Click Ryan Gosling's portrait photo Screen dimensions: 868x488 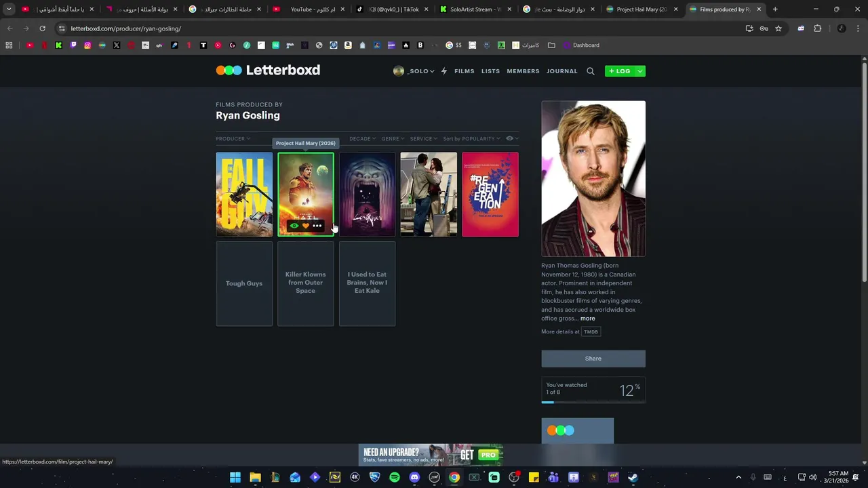[593, 179]
